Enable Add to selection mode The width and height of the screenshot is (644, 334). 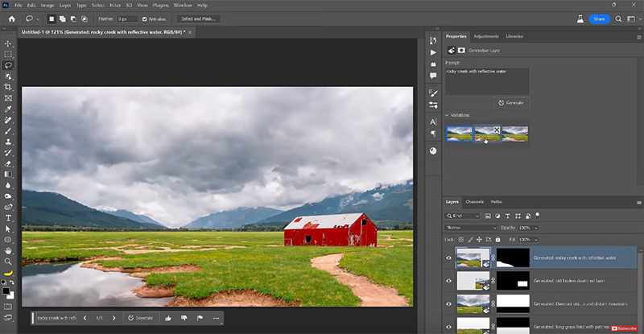point(63,19)
